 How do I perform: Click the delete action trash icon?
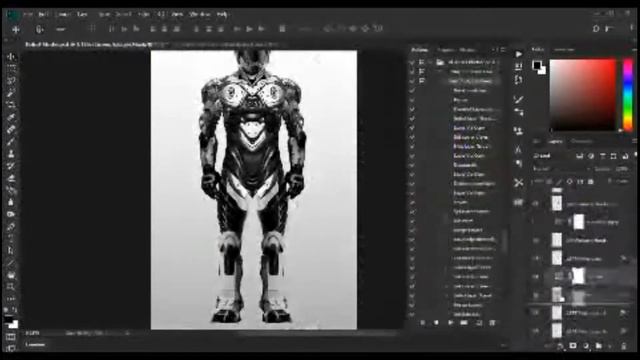tap(493, 323)
